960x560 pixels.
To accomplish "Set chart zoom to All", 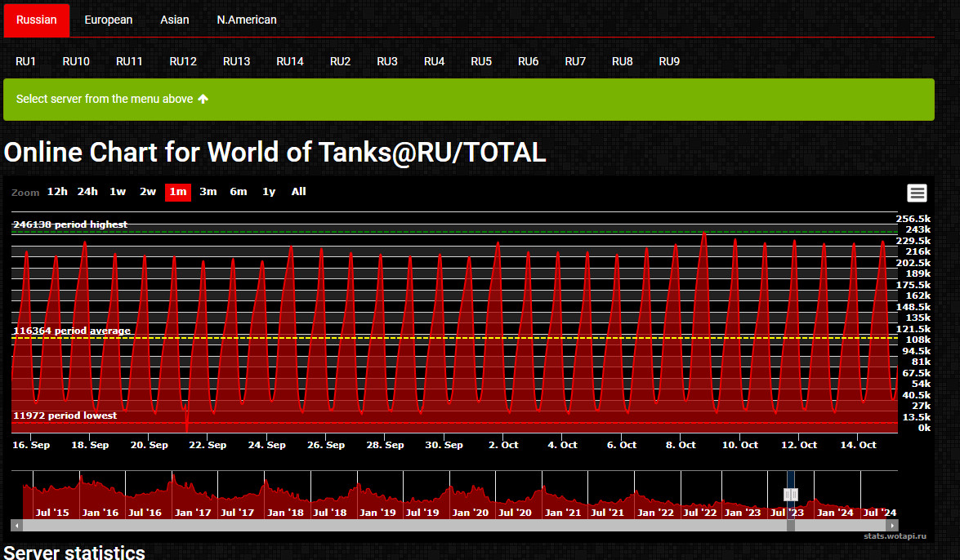I will pyautogui.click(x=299, y=192).
